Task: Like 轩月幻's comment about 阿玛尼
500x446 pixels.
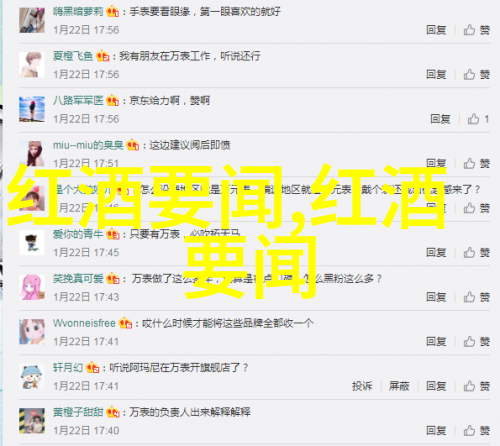Action: (476, 386)
